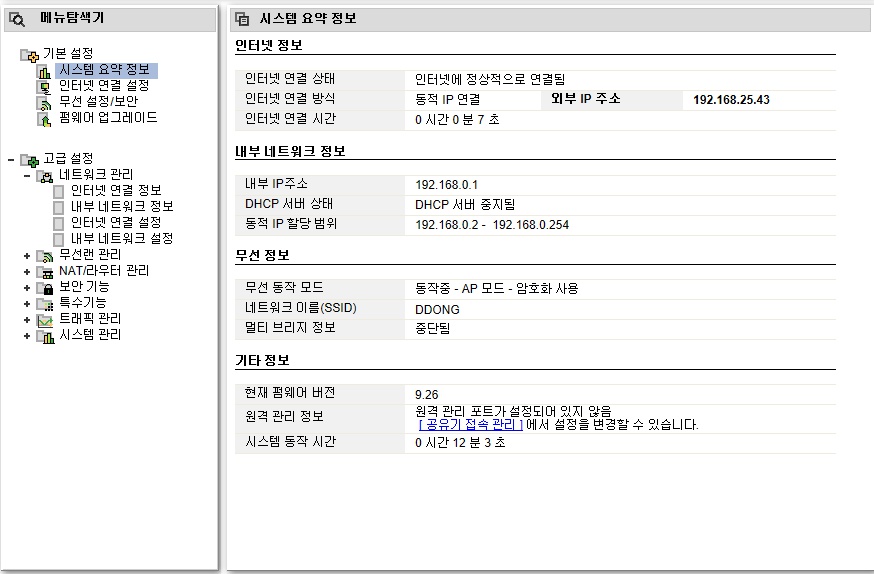Open 무선 설정/보안 menu item

pos(99,101)
